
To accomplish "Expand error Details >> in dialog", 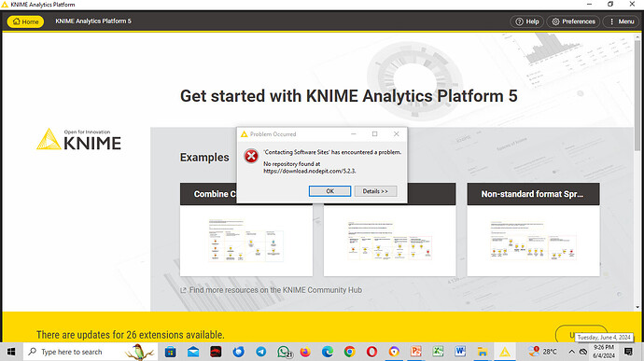I will coord(375,191).
